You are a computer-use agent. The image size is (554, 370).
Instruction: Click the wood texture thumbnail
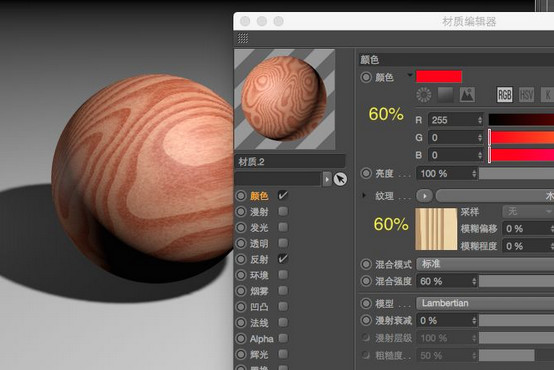coord(436,229)
